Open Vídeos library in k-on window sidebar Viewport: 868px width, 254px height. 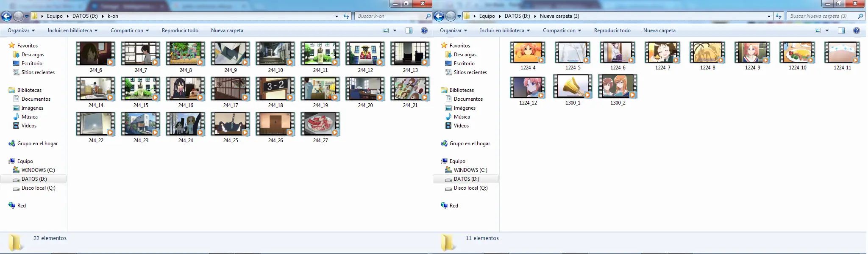(x=29, y=126)
